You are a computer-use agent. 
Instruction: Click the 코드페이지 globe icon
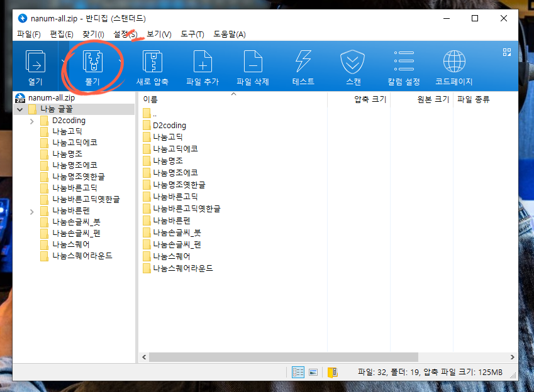454,62
